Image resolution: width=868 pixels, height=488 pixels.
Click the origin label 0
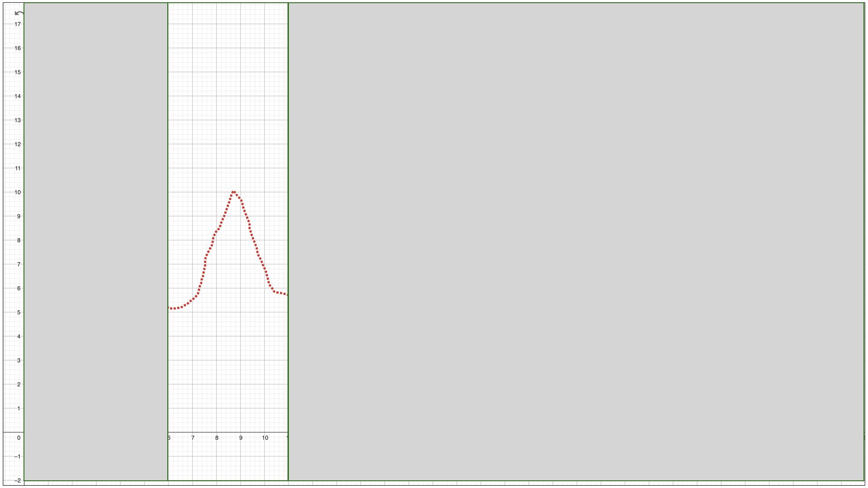click(x=19, y=437)
